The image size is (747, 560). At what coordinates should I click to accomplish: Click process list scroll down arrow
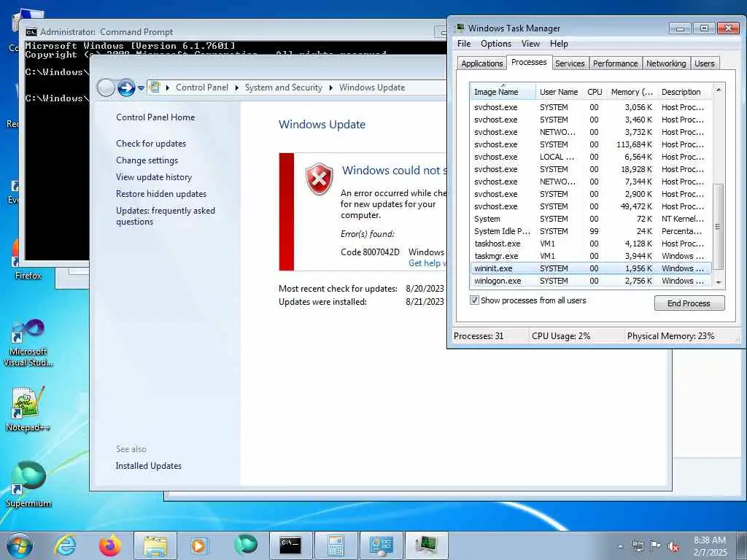click(x=719, y=282)
